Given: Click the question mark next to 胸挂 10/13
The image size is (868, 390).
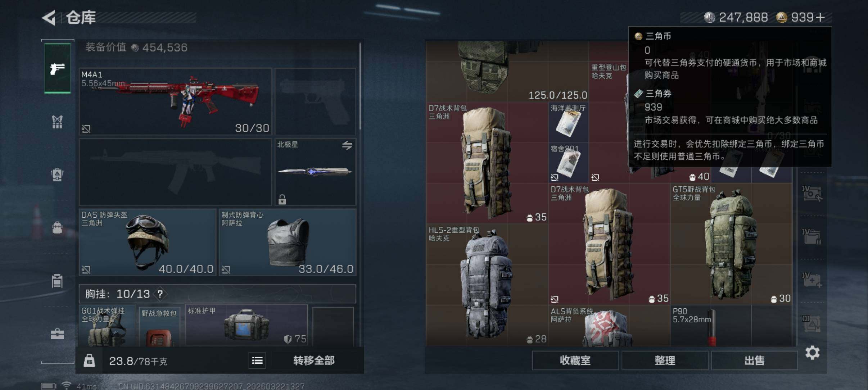Looking at the screenshot, I should coord(160,294).
